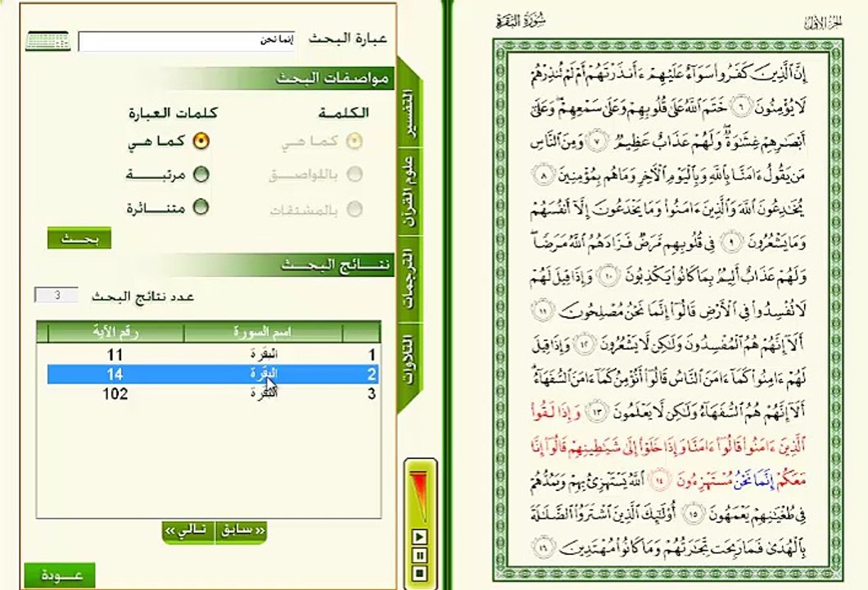Click the 'رقم الآية' column header
This screenshot has height=590, width=868.
coord(115,333)
